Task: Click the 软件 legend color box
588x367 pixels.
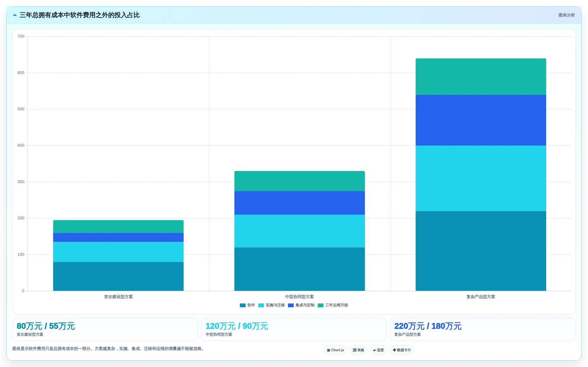Action: [x=243, y=305]
